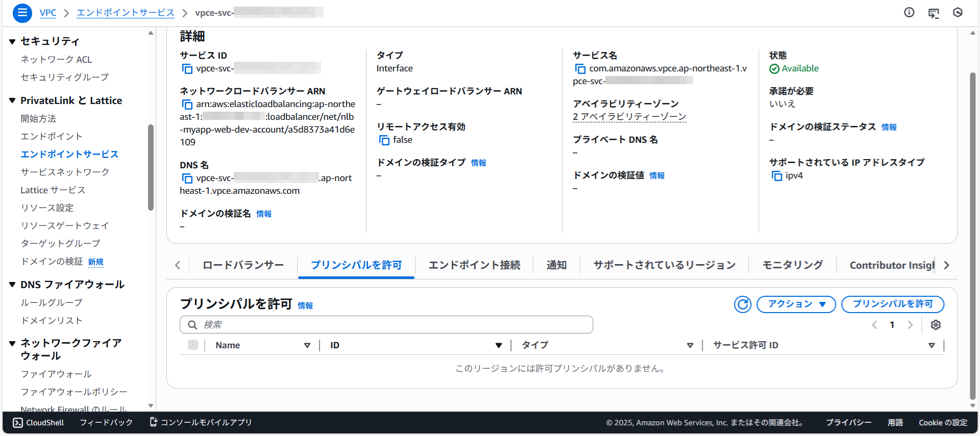Image resolution: width=980 pixels, height=436 pixels.
Task: Copy the ipv4 address type value
Action: coord(777,176)
